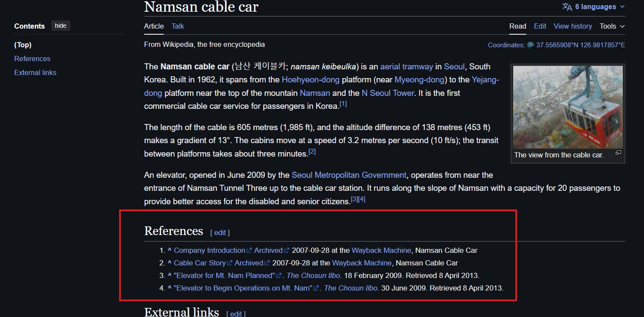
Task: Click the caret arrow for reference 2
Action: point(170,263)
